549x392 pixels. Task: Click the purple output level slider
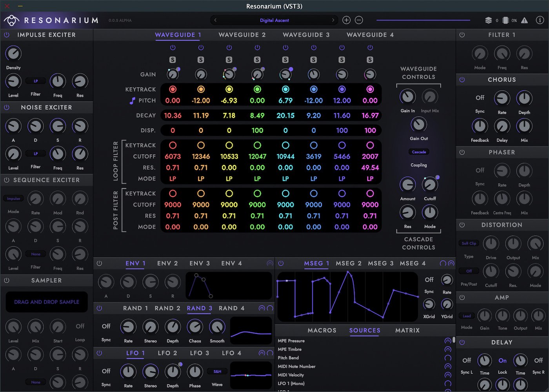(424, 20)
